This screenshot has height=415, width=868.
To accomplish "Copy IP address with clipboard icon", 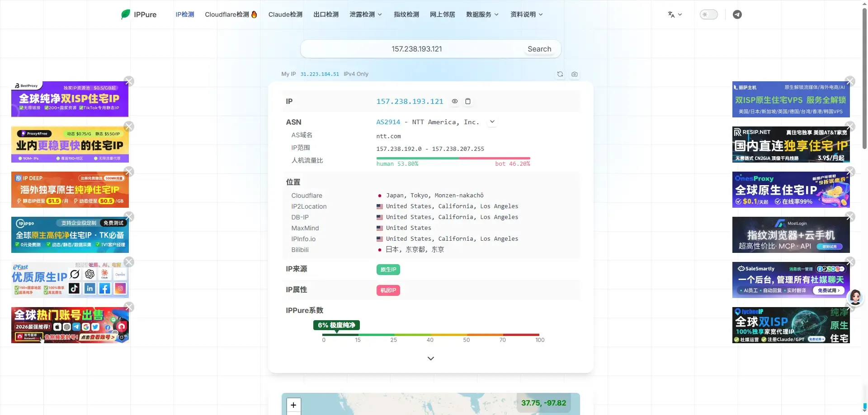I will (468, 101).
